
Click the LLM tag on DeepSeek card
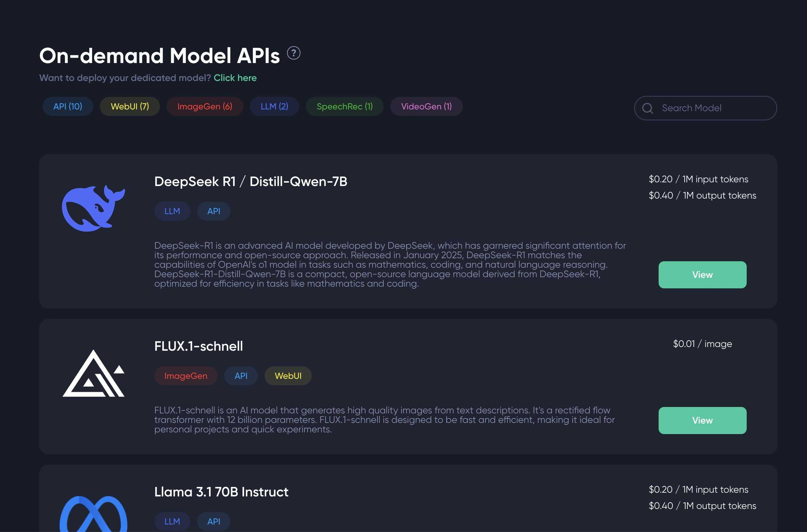coord(172,211)
